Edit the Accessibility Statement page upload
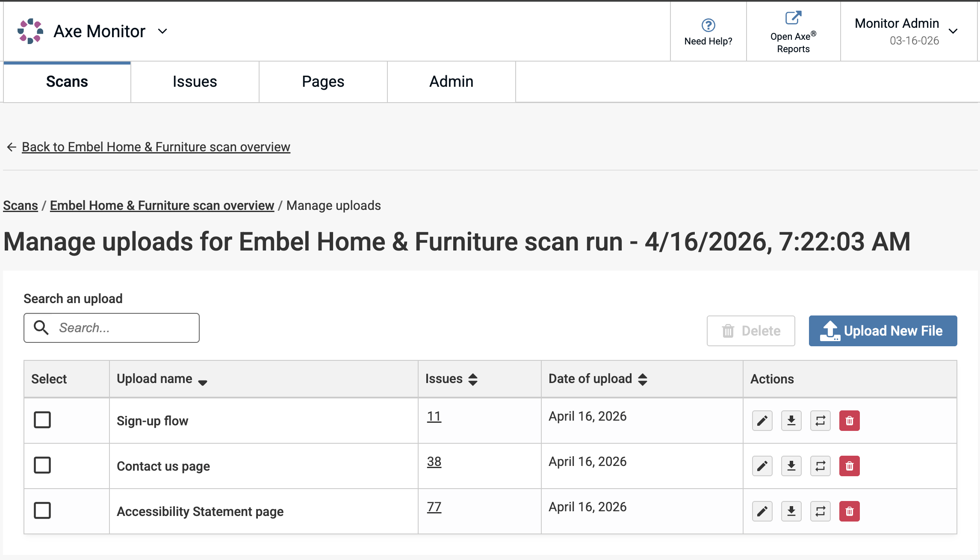The height and width of the screenshot is (560, 980). pos(762,511)
